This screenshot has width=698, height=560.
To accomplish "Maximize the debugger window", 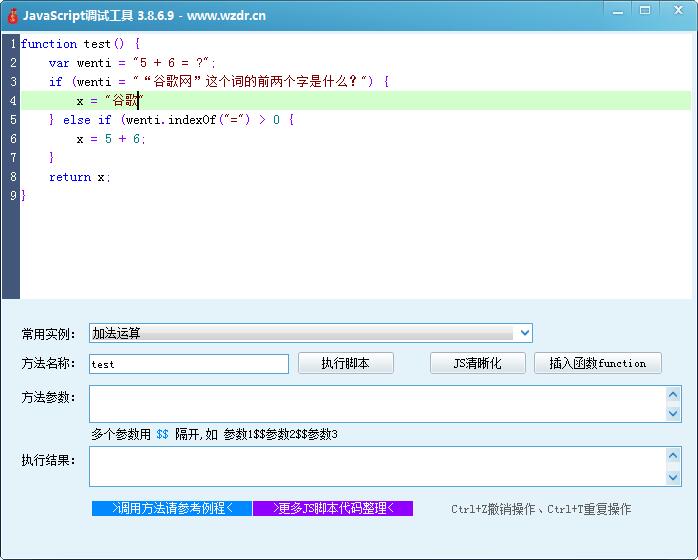I will coord(645,11).
